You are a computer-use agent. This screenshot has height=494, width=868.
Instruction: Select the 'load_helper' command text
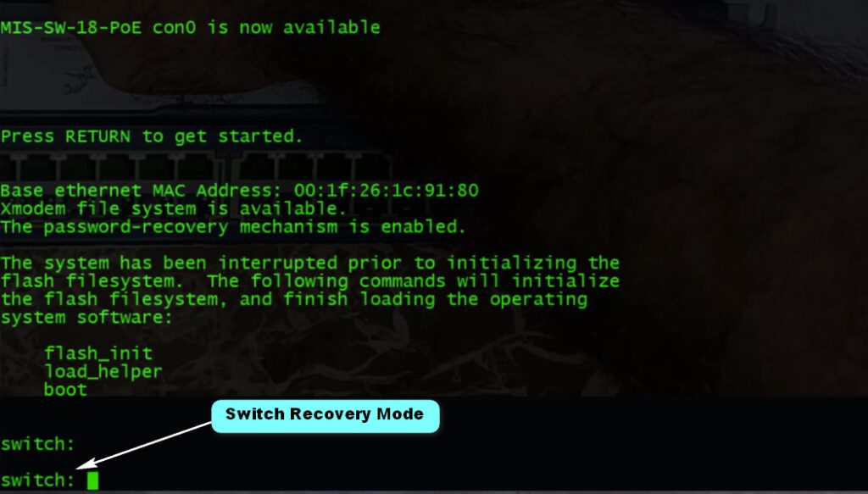click(x=103, y=372)
